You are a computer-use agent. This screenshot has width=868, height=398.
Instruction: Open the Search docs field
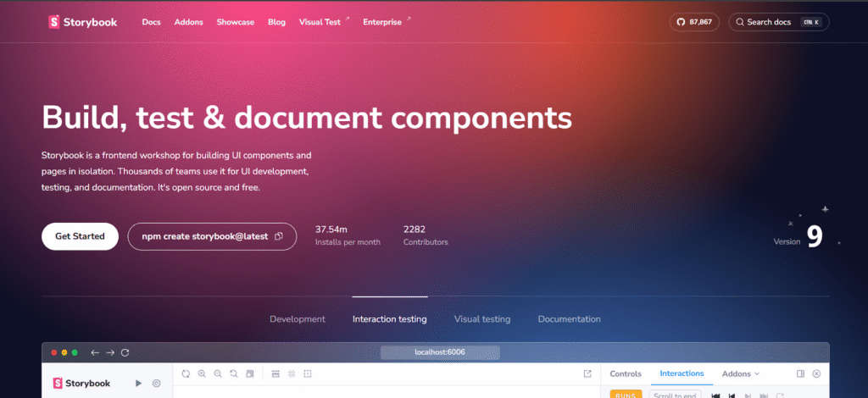(x=778, y=22)
